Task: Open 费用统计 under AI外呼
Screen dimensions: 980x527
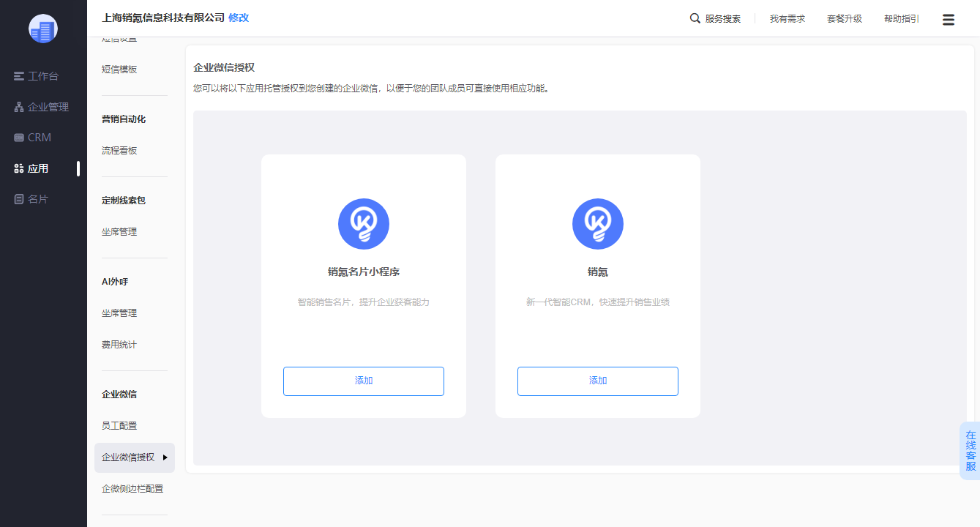Action: coord(119,345)
